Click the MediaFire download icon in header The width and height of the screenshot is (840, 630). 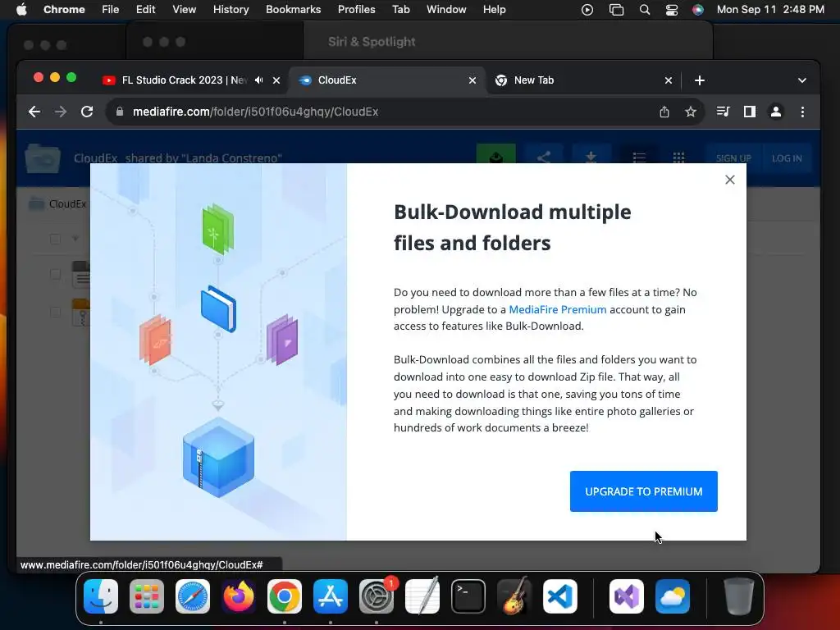click(x=591, y=157)
